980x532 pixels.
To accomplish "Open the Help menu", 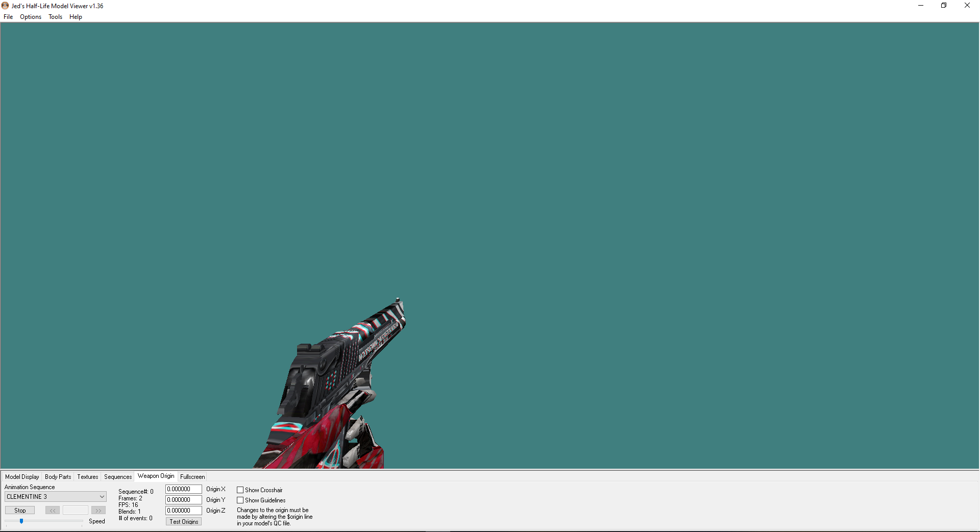I will pos(76,17).
